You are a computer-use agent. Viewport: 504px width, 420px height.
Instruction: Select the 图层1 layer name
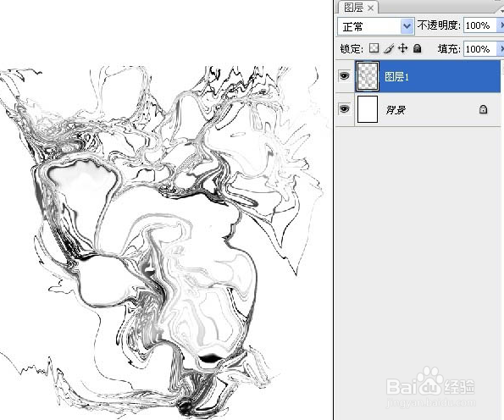(x=396, y=77)
